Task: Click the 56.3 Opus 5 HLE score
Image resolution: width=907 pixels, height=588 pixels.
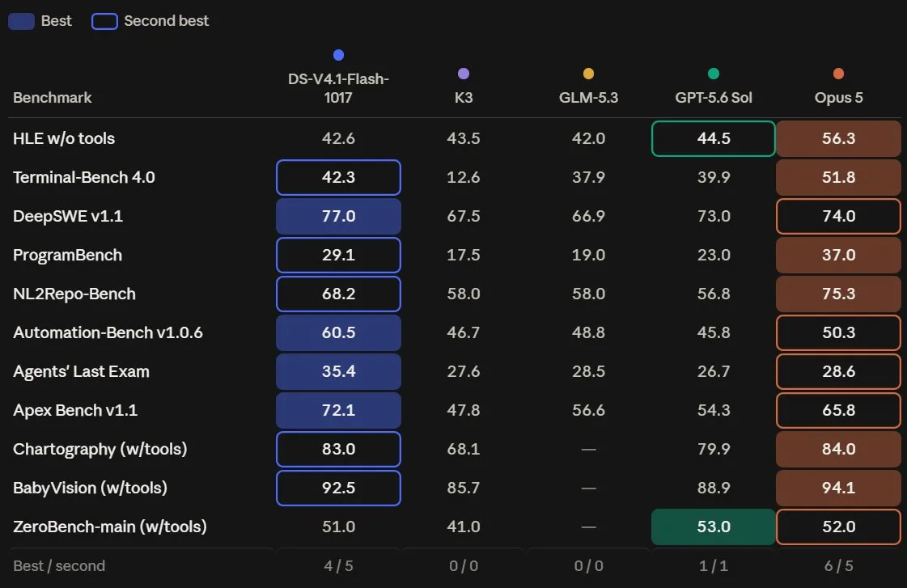Action: 838,138
